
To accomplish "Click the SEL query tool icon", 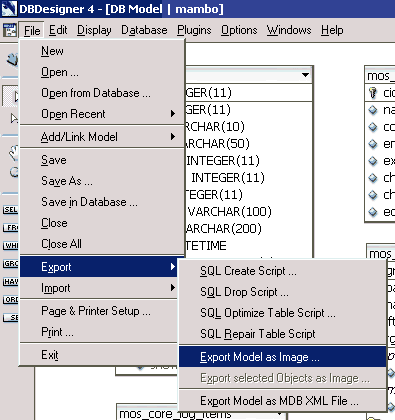I will coord(10,210).
